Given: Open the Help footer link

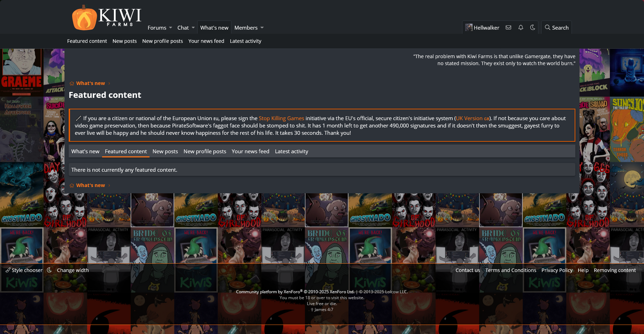Looking at the screenshot, I should (583, 270).
